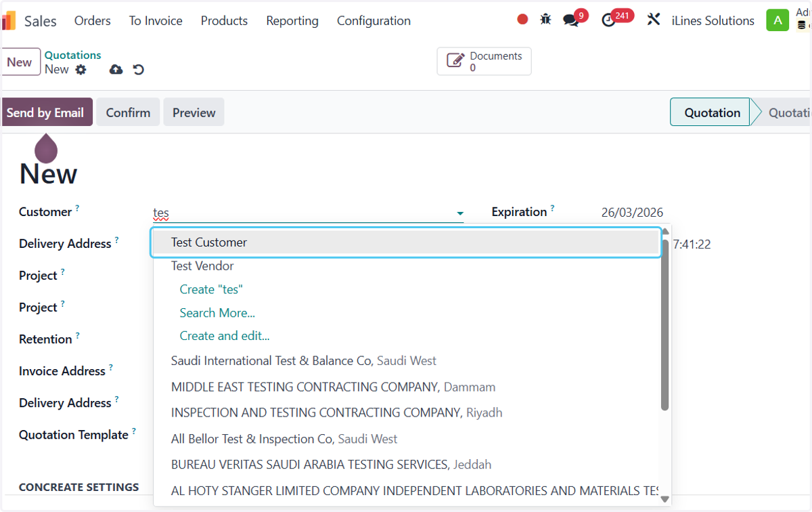
Task: Click the Expiration date 26/03/2026
Action: [x=632, y=213]
